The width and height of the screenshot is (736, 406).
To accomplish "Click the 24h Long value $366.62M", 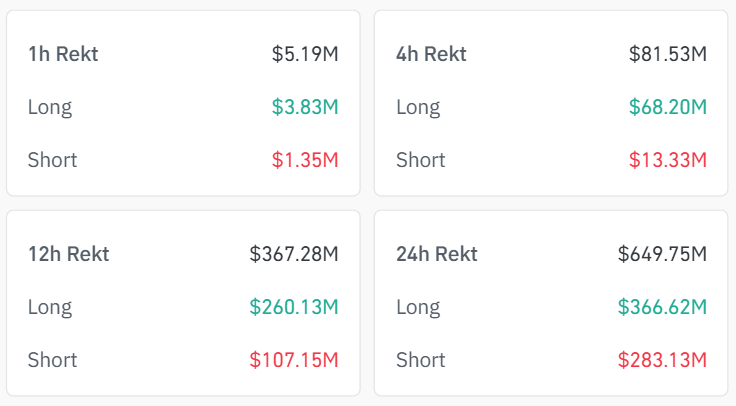I will [662, 307].
